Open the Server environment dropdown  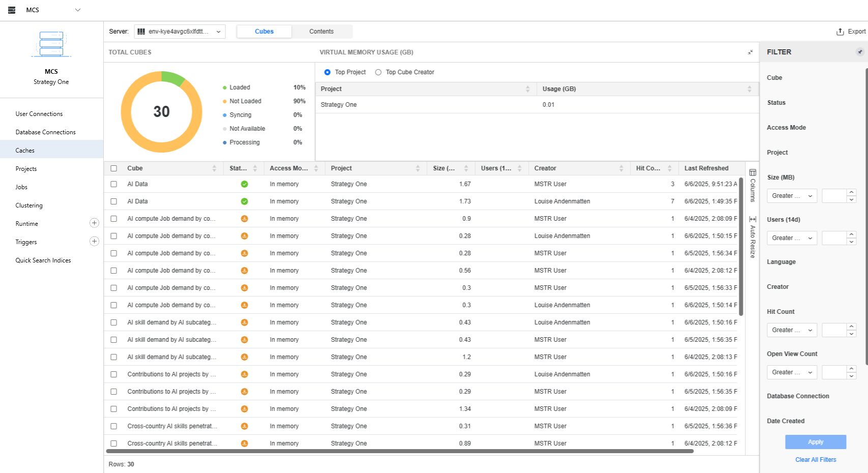pyautogui.click(x=180, y=32)
